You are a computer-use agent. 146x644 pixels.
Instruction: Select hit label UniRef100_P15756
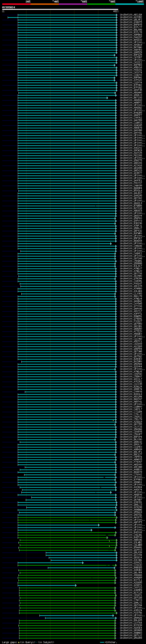click(131, 613)
